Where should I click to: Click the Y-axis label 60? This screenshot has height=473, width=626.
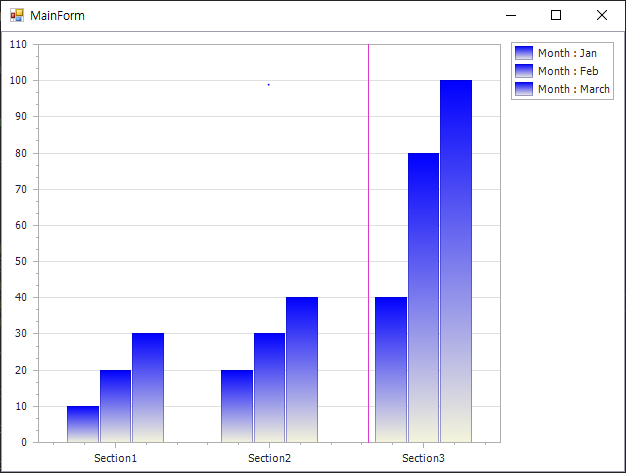click(x=21, y=225)
